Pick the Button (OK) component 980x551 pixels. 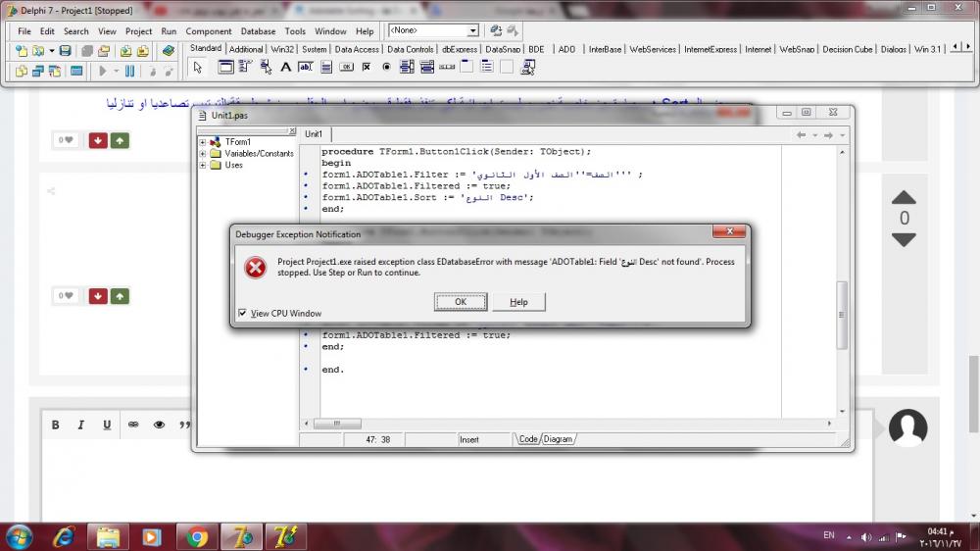point(346,67)
